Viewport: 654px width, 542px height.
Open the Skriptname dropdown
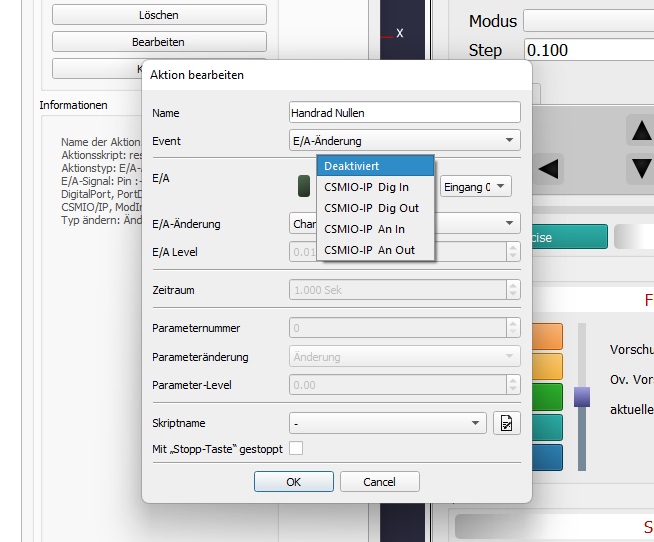point(388,423)
